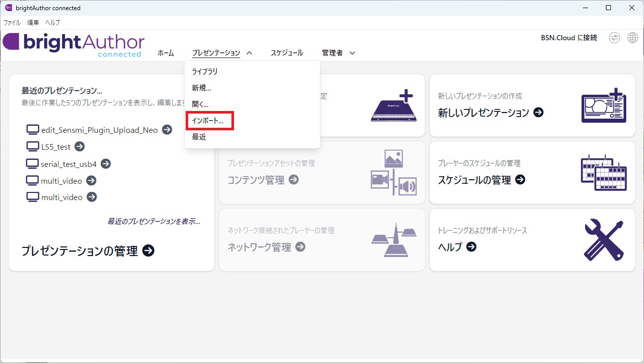Open the 最近 menu entry

click(x=199, y=137)
